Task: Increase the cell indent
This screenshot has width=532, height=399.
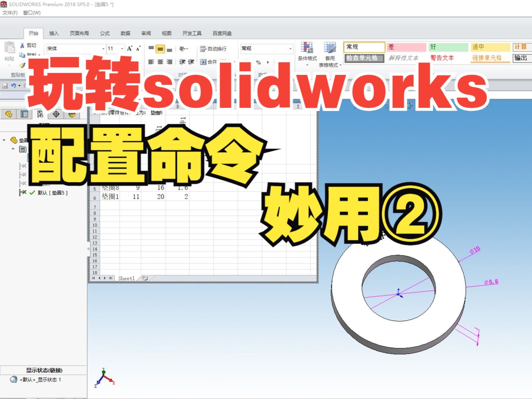Action: coord(191,62)
